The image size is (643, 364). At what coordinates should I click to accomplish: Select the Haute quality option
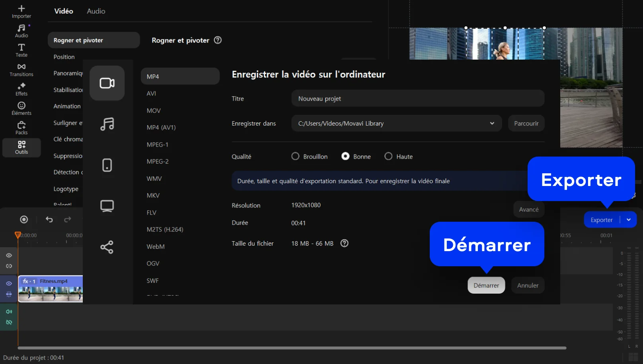tap(388, 157)
